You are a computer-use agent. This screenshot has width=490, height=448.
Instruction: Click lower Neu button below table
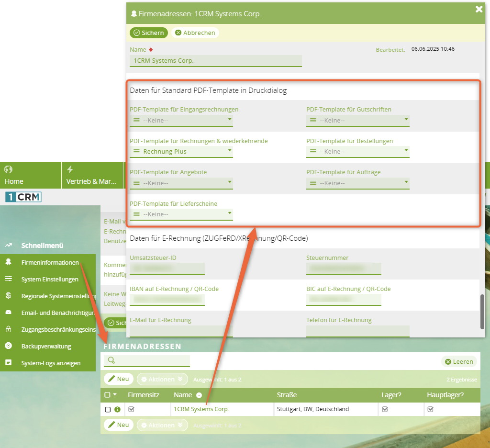(119, 425)
